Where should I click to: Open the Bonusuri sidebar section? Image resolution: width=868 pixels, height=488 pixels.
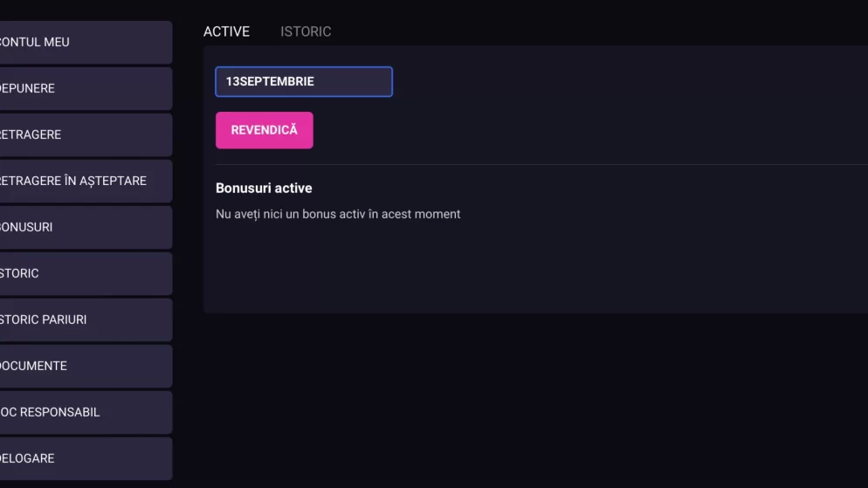click(86, 227)
